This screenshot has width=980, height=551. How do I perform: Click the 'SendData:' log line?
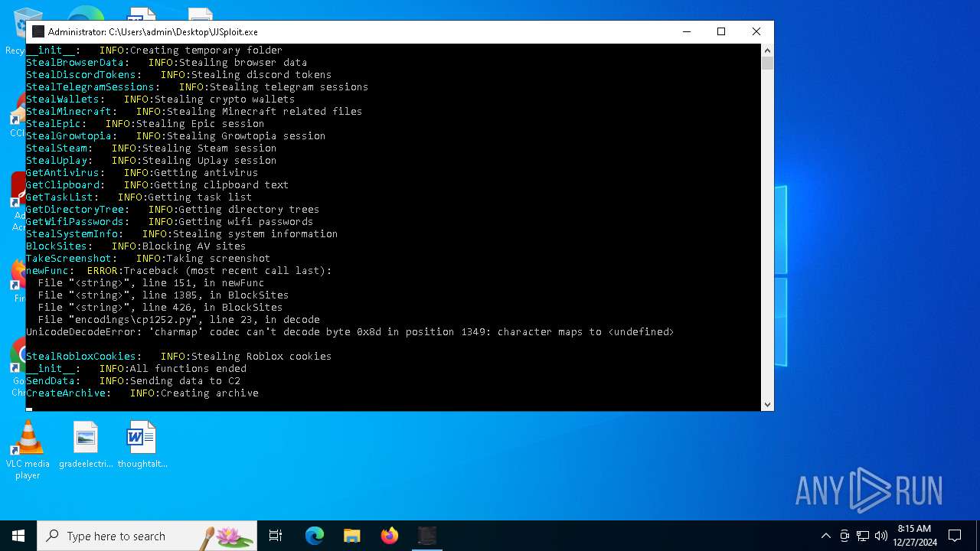click(132, 381)
